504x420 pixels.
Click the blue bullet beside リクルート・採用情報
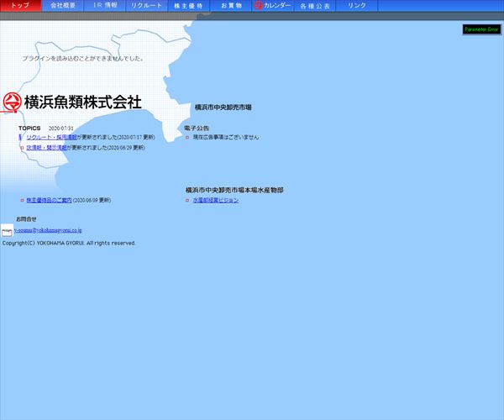20,137
